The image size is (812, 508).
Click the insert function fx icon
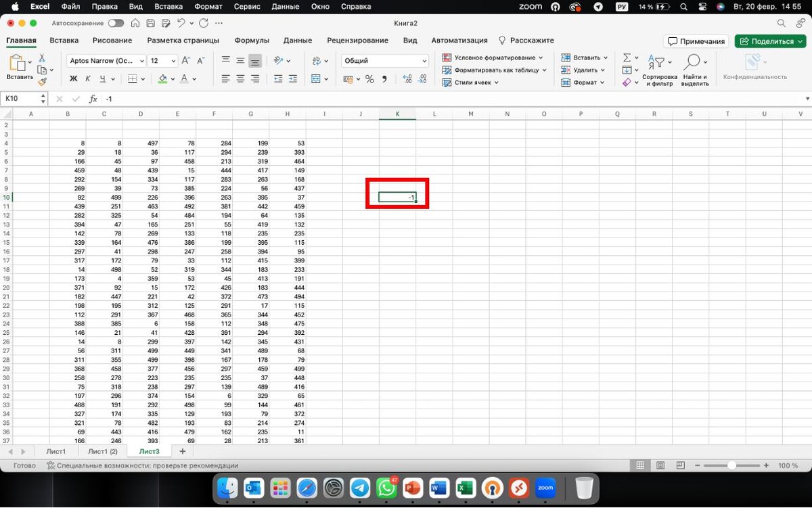(x=93, y=99)
